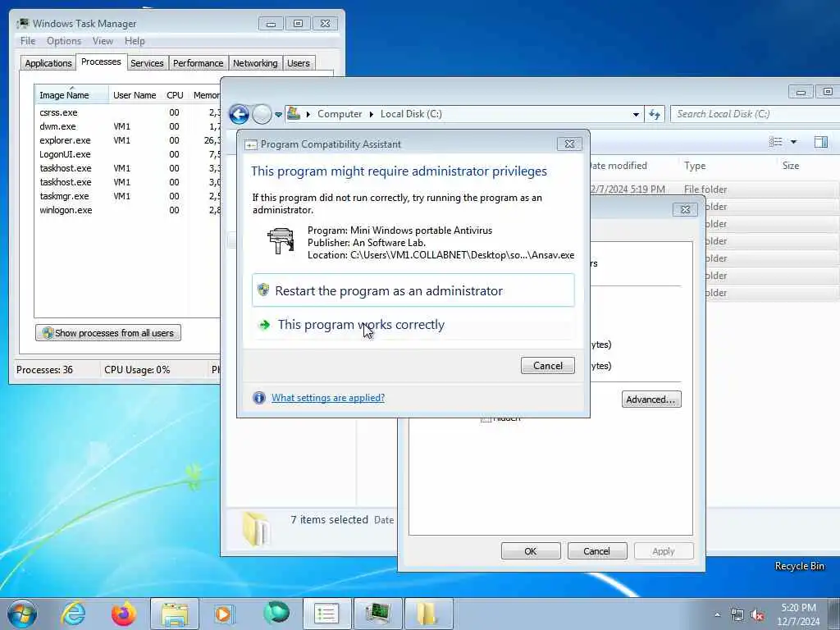Sort processes by CPU column
Image resolution: width=840 pixels, height=630 pixels.
(x=175, y=95)
